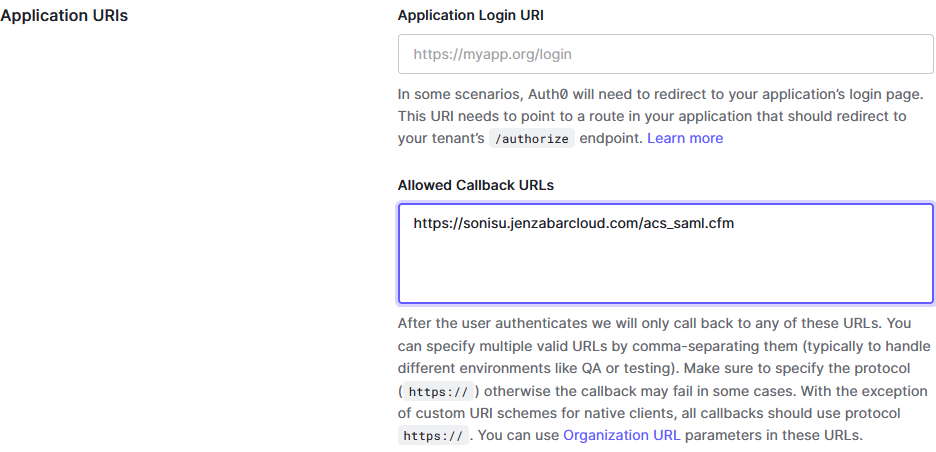Viewport: 936px width, 452px height.
Task: Click the https:// snippet before 'You can use'
Action: pyautogui.click(x=433, y=435)
